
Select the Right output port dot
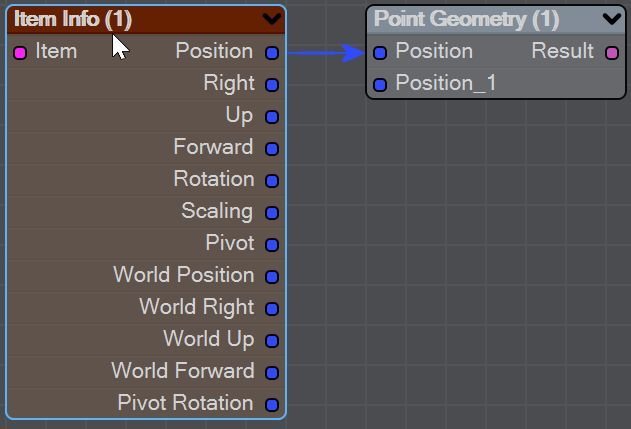pos(272,85)
